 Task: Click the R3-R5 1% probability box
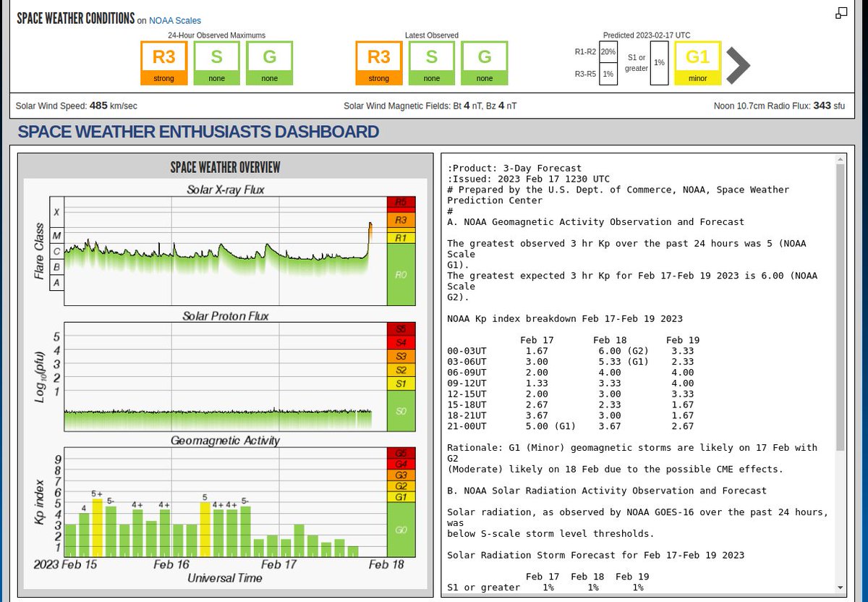tap(608, 74)
